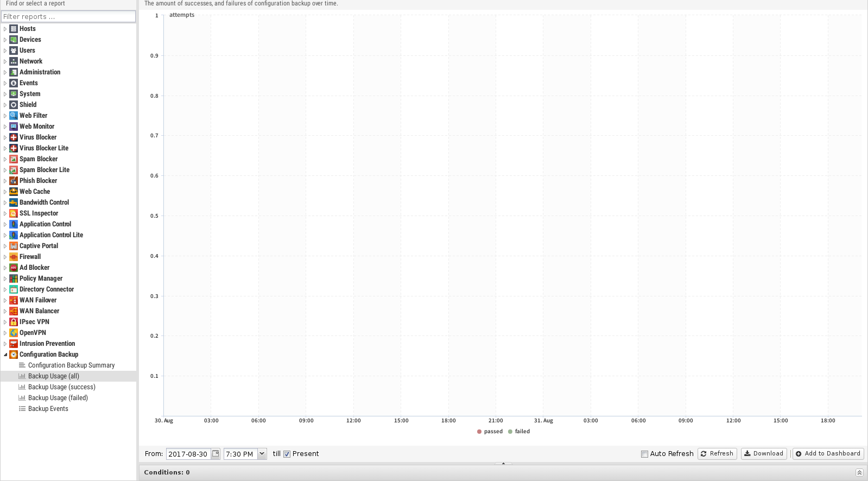Select the Configuration Backup category label
This screenshot has height=481, width=868.
pyautogui.click(x=49, y=355)
